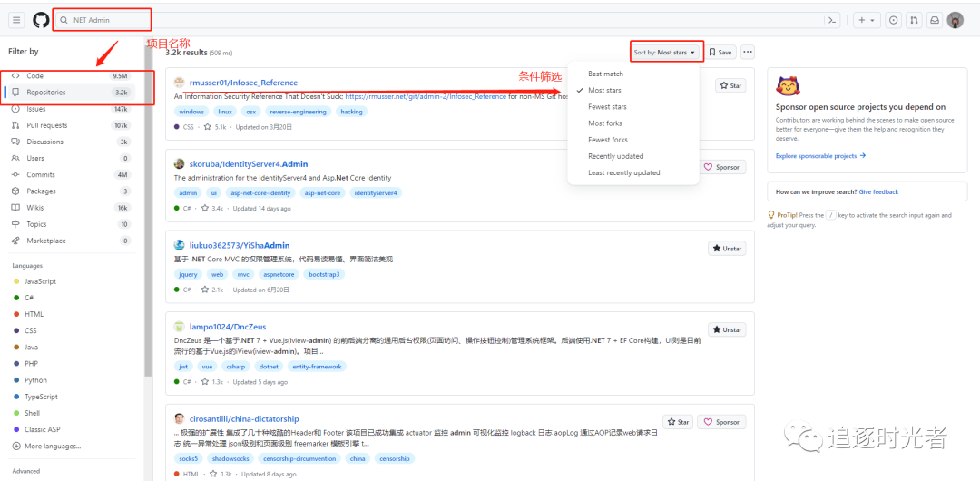Open the user profile avatar menu
The image size is (980, 481).
[955, 20]
